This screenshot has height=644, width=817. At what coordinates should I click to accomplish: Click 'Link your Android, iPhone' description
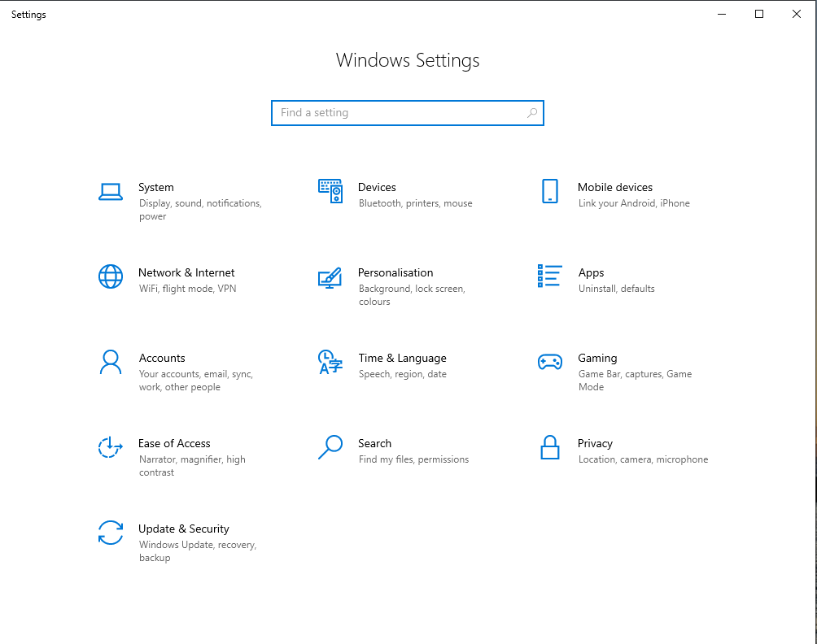pyautogui.click(x=634, y=203)
